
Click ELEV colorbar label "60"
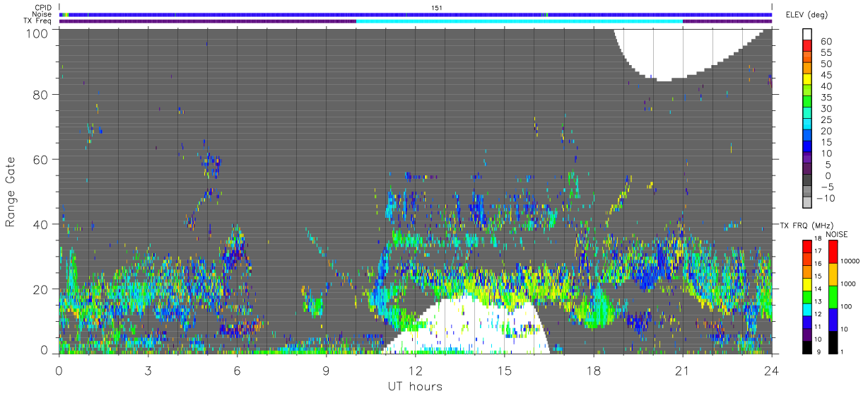(826, 42)
